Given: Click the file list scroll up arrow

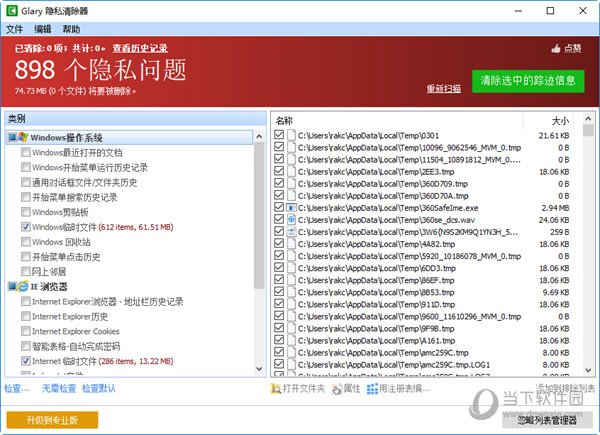Looking at the screenshot, I should 589,119.
